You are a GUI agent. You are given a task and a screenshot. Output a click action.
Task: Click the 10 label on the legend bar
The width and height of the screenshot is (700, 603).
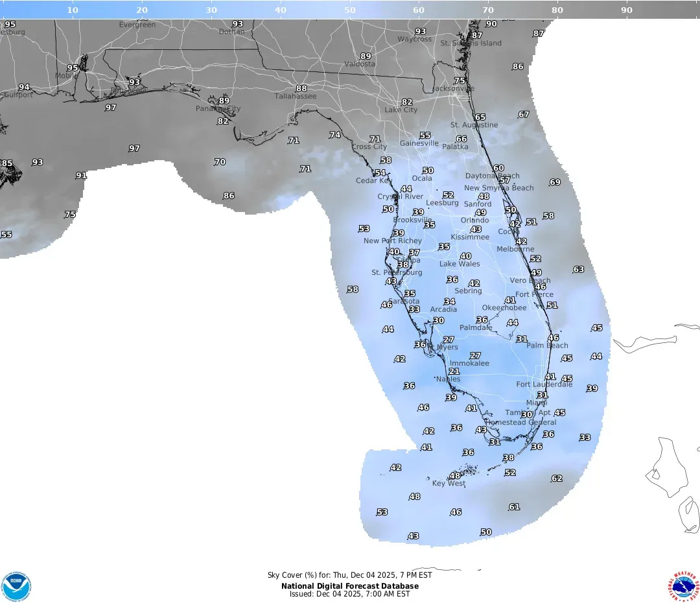coord(73,10)
